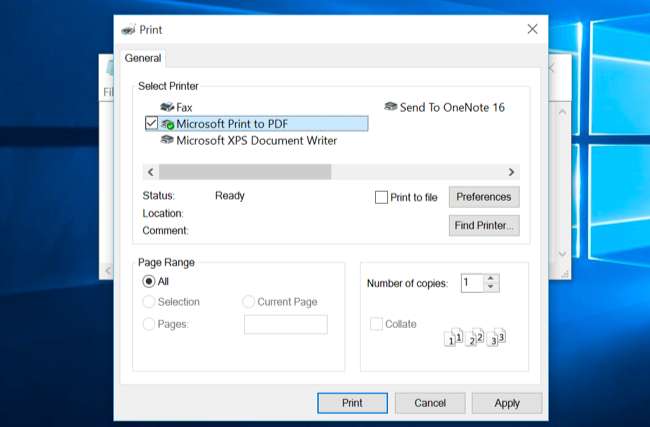This screenshot has width=650, height=427.
Task: Click the Microsoft XPS Document Writer label
Action: click(x=257, y=141)
